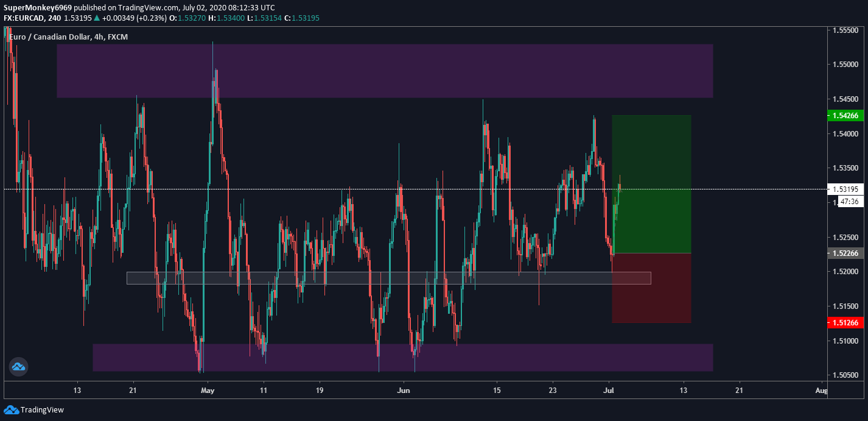Select the green 1.54266 target price label
This screenshot has width=868, height=421.
click(846, 115)
